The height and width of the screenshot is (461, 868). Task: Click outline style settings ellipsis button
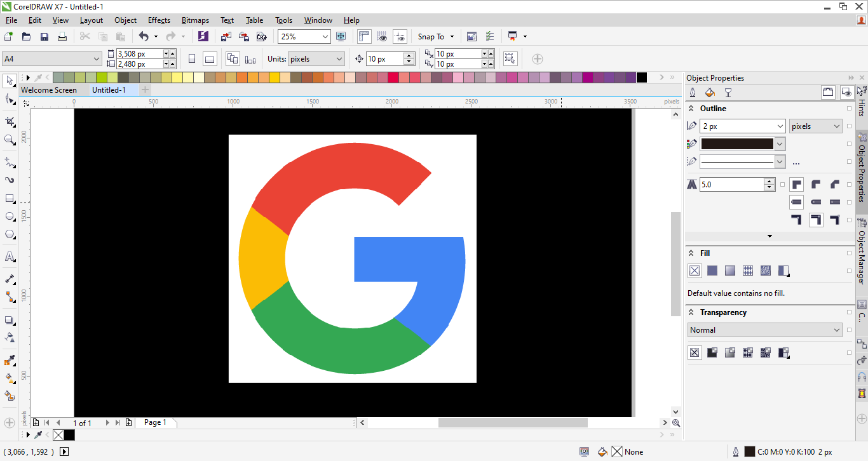coord(796,163)
